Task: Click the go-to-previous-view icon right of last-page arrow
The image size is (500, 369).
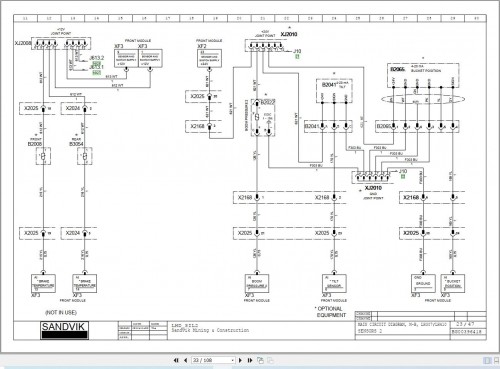Action: tap(260, 360)
